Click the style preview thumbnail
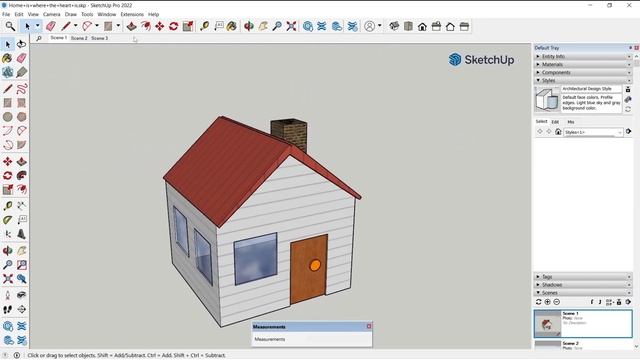Viewport: 640px width, 360px height. pos(547,98)
